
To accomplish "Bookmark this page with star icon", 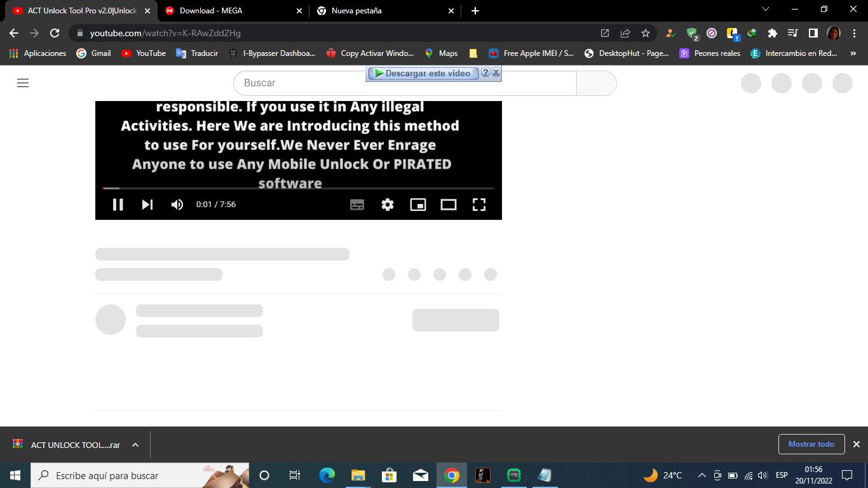I will [x=646, y=33].
